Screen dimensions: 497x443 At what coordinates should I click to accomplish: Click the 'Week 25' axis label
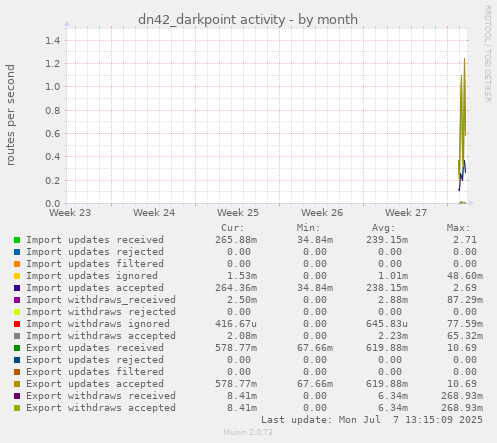click(238, 213)
